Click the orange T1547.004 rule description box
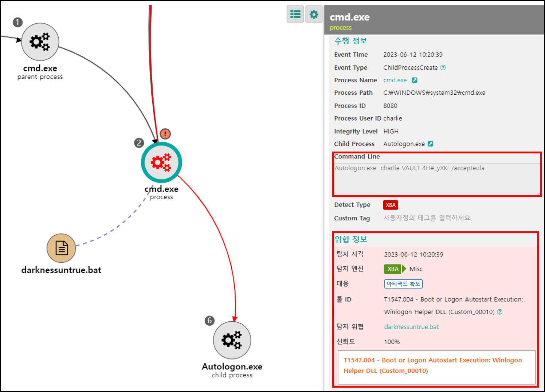 point(436,367)
